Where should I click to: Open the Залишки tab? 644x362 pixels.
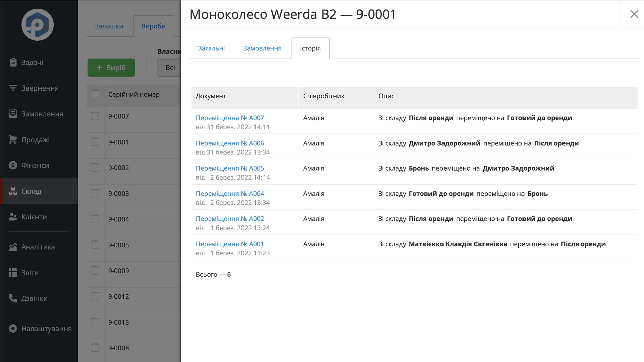(109, 26)
